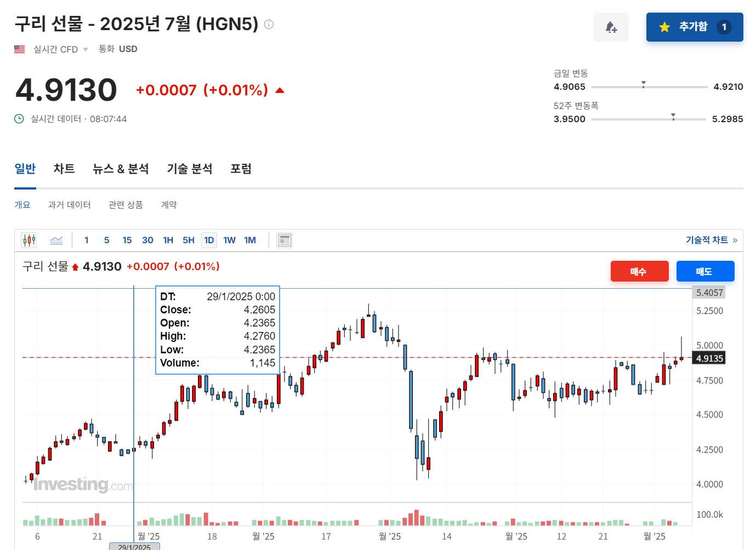Select the candlestick chart type icon

point(29,239)
